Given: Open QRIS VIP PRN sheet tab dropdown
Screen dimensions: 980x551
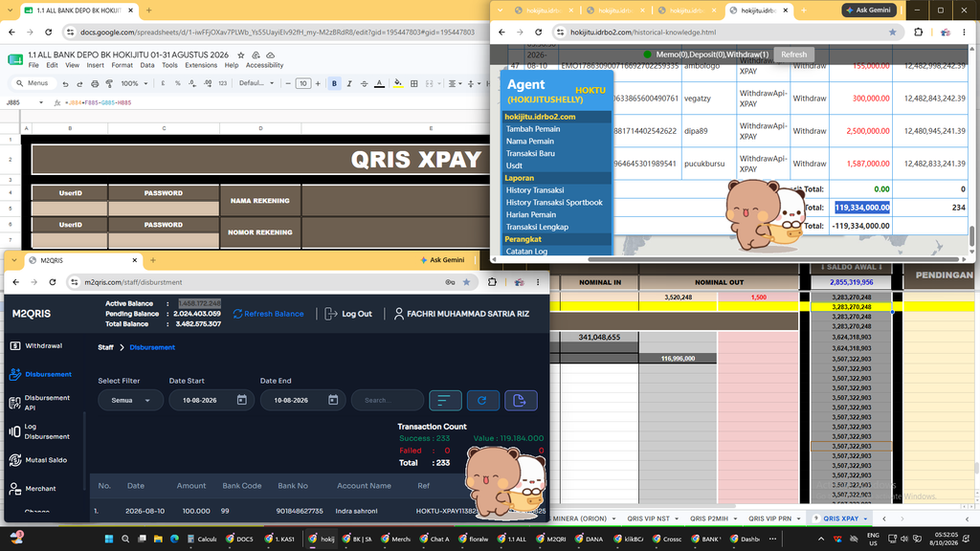Looking at the screenshot, I should click(798, 518).
